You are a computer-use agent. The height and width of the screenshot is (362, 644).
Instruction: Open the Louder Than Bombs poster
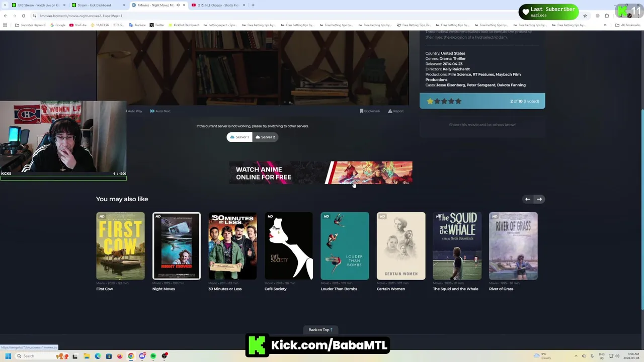(x=345, y=246)
